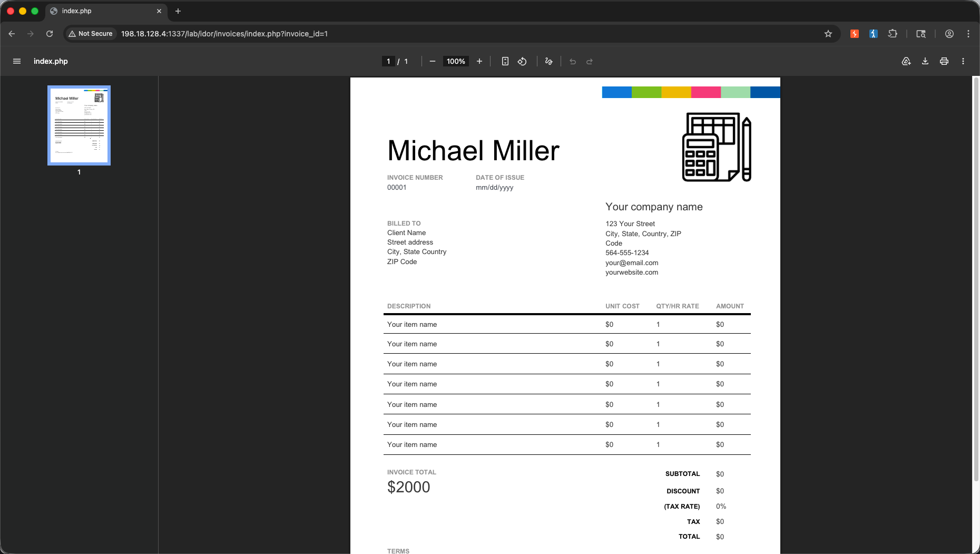The height and width of the screenshot is (554, 980).
Task: Click yourwebsite.com text
Action: (632, 273)
